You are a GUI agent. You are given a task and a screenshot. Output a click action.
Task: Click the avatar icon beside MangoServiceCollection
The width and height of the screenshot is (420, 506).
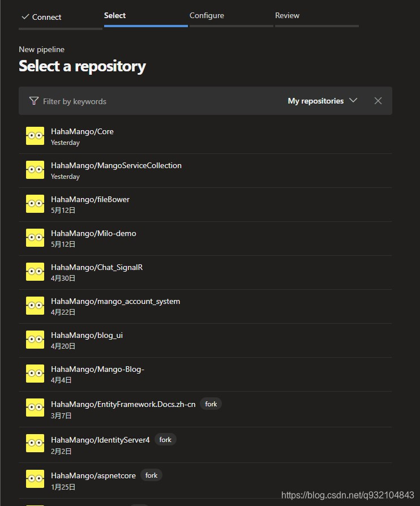35,170
